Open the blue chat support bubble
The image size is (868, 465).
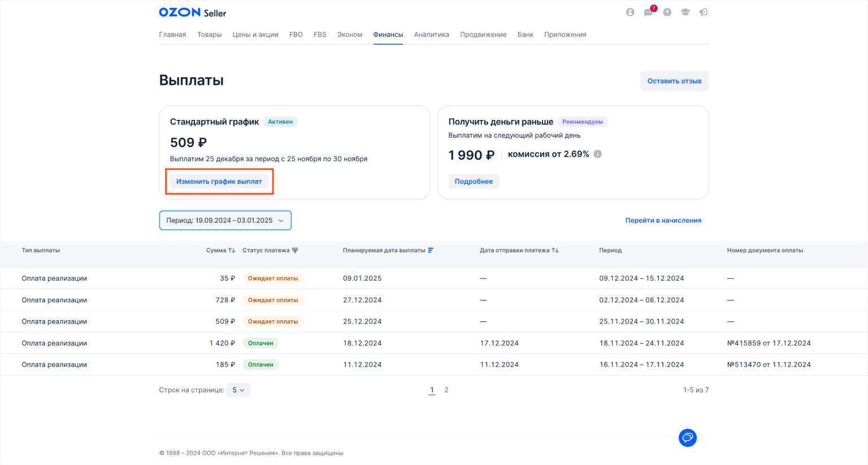pos(688,438)
